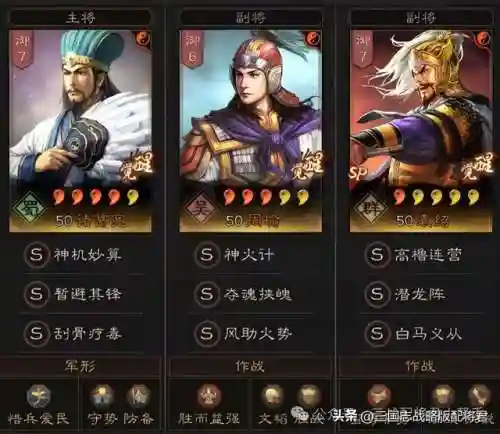Click the 吴 faction emblem
The width and height of the screenshot is (500, 434).
pos(200,208)
